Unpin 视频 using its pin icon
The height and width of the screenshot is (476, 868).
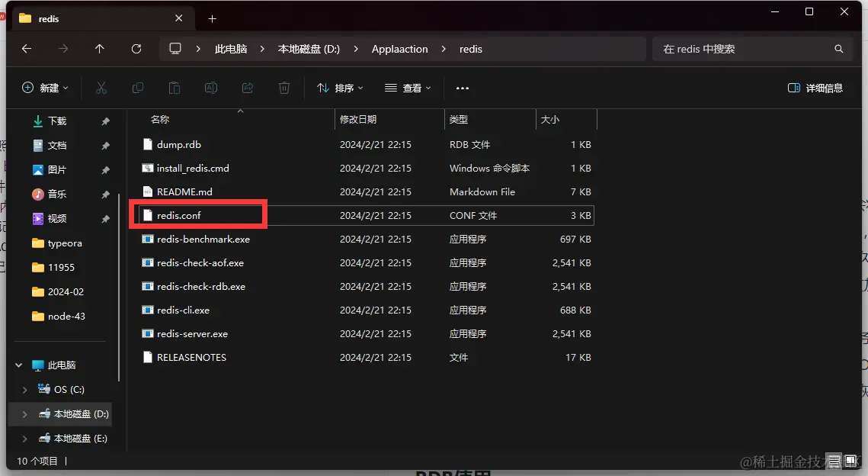(105, 219)
